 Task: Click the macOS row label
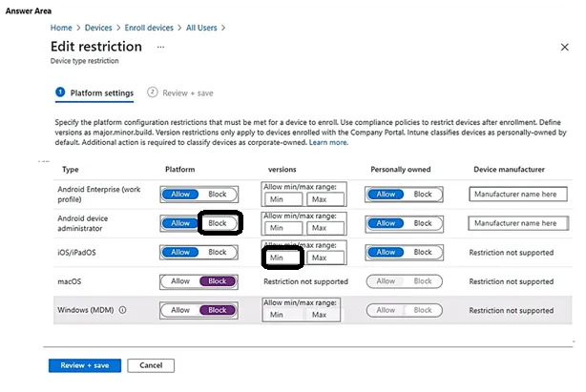point(70,281)
